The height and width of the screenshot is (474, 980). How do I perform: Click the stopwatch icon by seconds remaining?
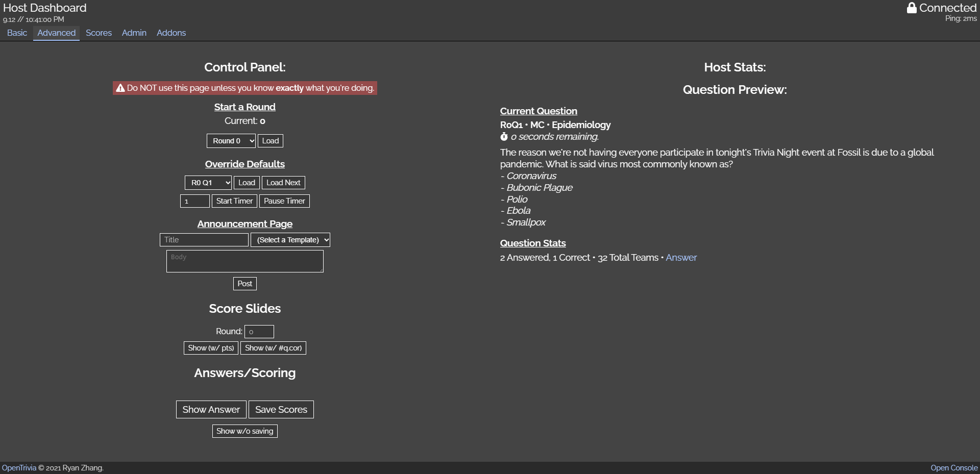[x=504, y=137]
